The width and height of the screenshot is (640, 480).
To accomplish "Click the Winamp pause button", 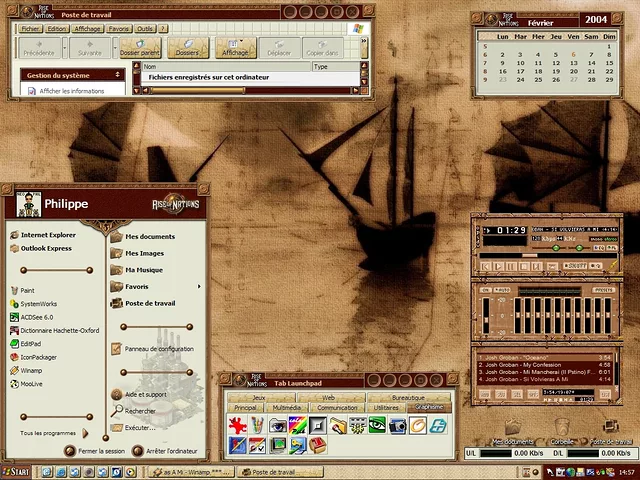I will [511, 266].
